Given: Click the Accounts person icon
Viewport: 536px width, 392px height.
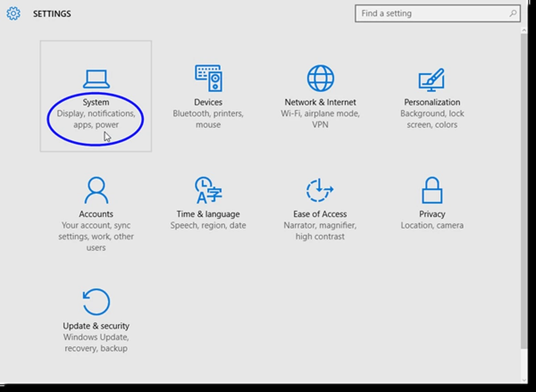Looking at the screenshot, I should pos(96,190).
